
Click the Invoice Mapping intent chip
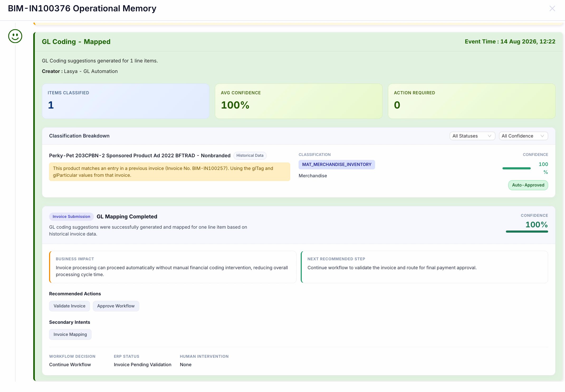(x=70, y=334)
